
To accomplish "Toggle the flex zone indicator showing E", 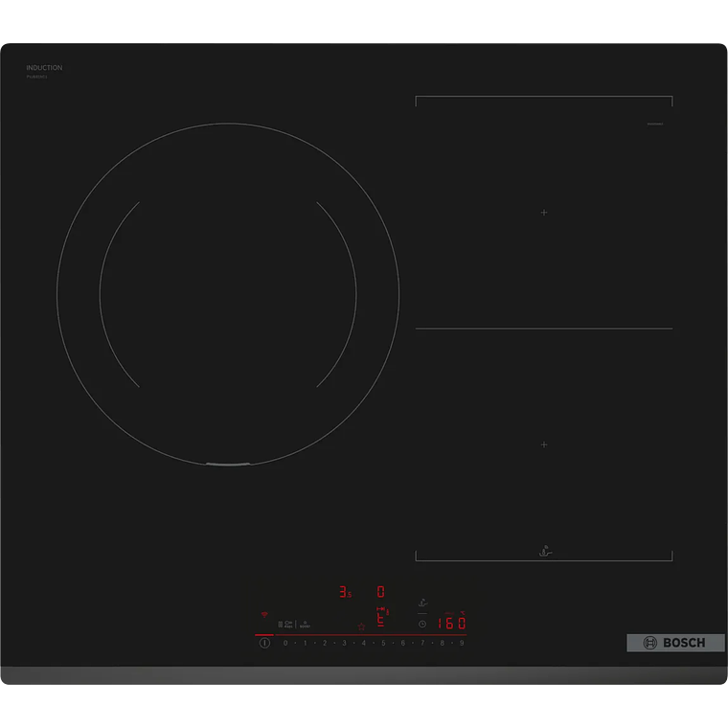I will tap(381, 618).
